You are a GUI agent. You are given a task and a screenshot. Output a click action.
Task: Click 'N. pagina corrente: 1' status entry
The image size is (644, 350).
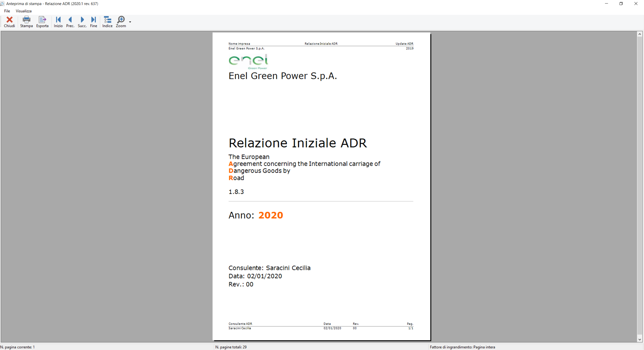point(18,347)
